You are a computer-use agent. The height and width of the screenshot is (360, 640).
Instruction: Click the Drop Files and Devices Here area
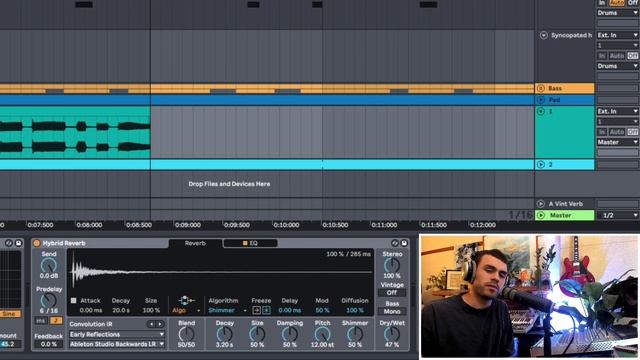pyautogui.click(x=229, y=184)
